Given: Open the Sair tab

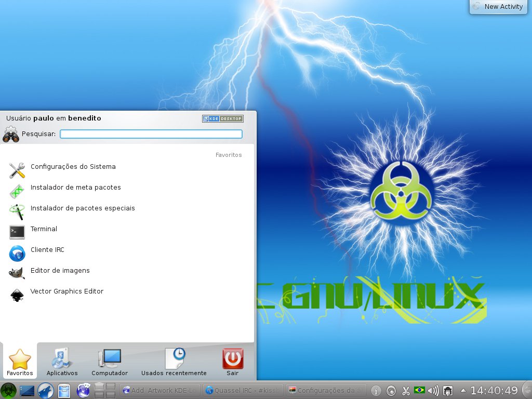Looking at the screenshot, I should tap(232, 362).
